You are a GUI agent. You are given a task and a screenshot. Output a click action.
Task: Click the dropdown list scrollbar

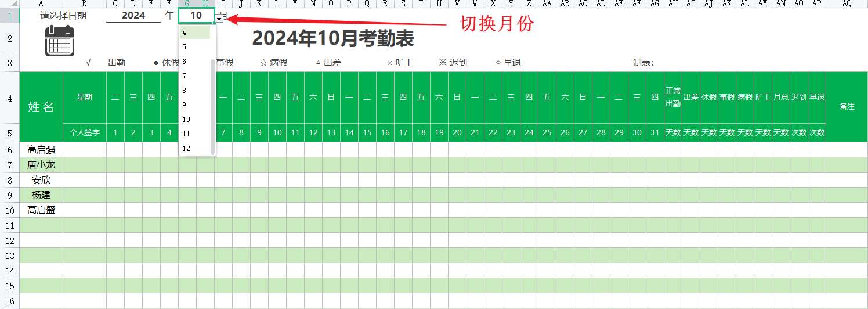click(212, 105)
